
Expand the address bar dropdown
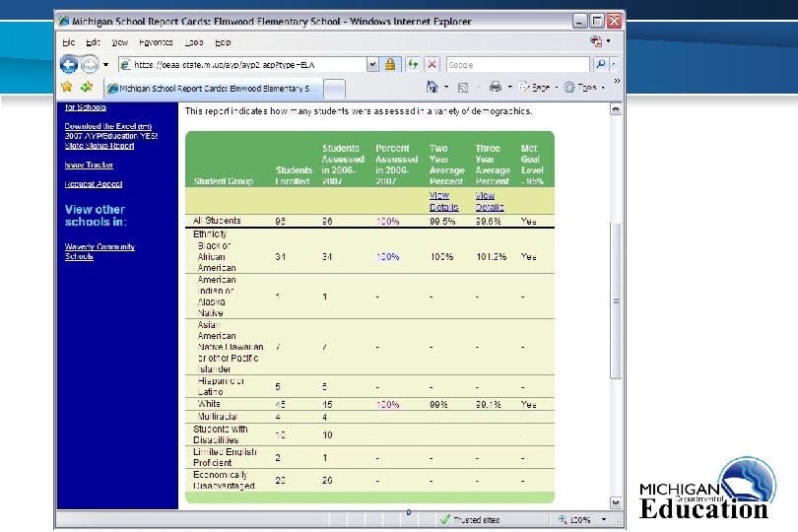pyautogui.click(x=372, y=65)
